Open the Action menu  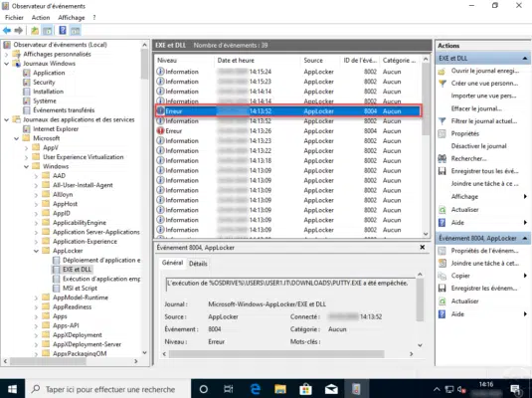click(41, 17)
